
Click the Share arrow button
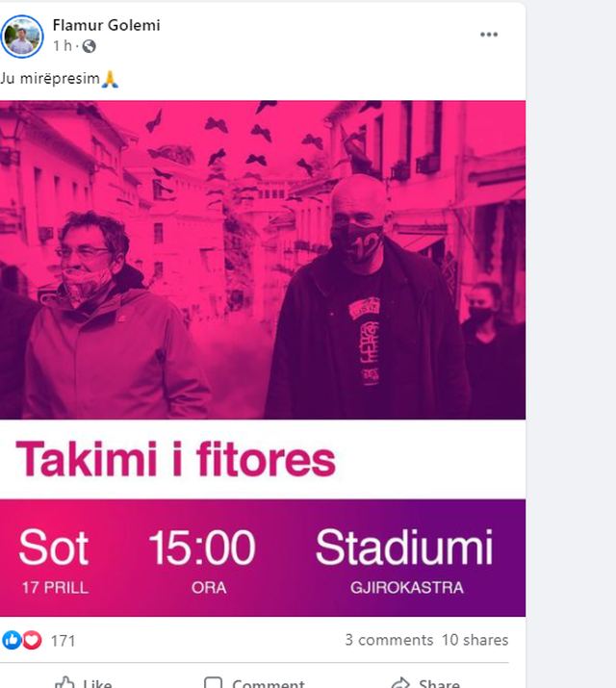coord(425,682)
